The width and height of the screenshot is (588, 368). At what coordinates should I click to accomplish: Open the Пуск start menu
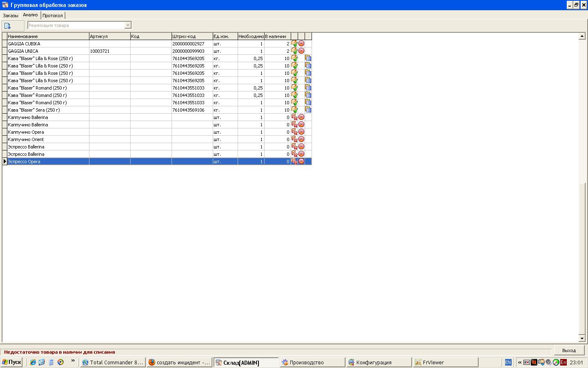pyautogui.click(x=11, y=362)
